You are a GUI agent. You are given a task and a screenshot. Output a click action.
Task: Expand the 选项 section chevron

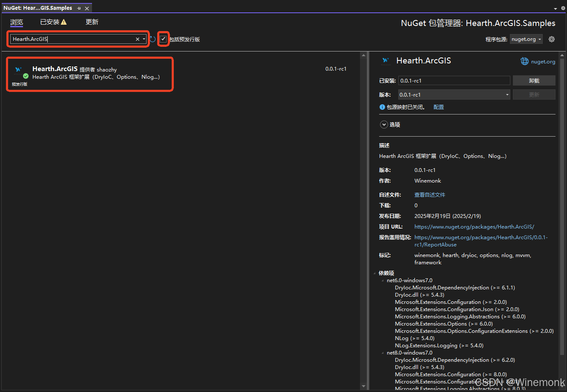384,125
